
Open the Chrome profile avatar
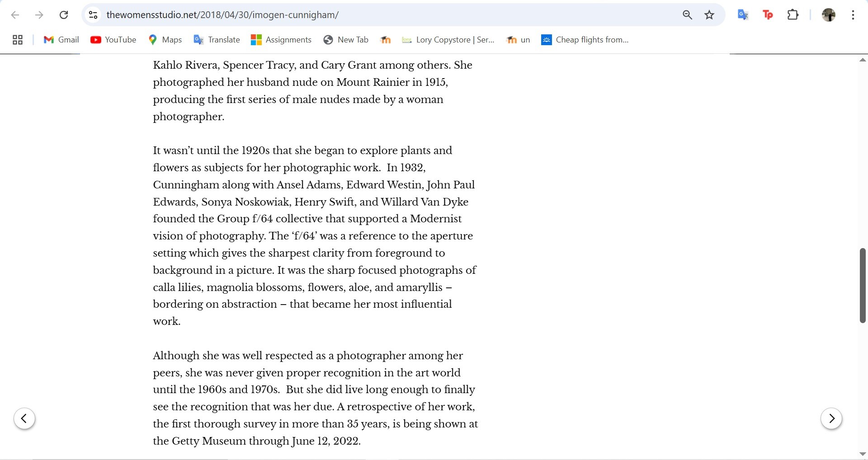pos(828,15)
